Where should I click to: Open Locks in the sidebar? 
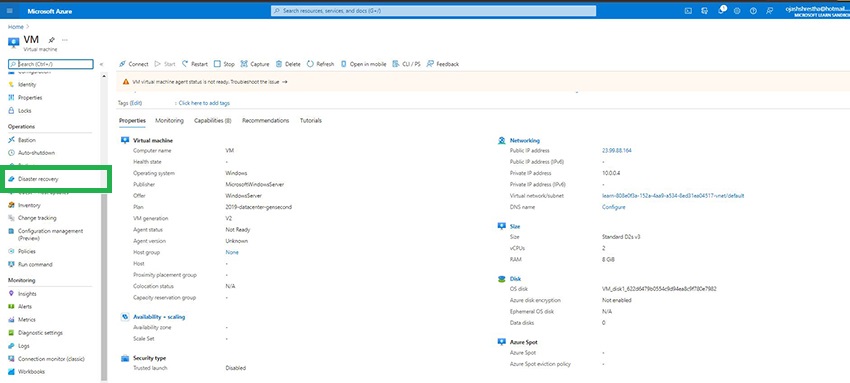click(x=24, y=111)
